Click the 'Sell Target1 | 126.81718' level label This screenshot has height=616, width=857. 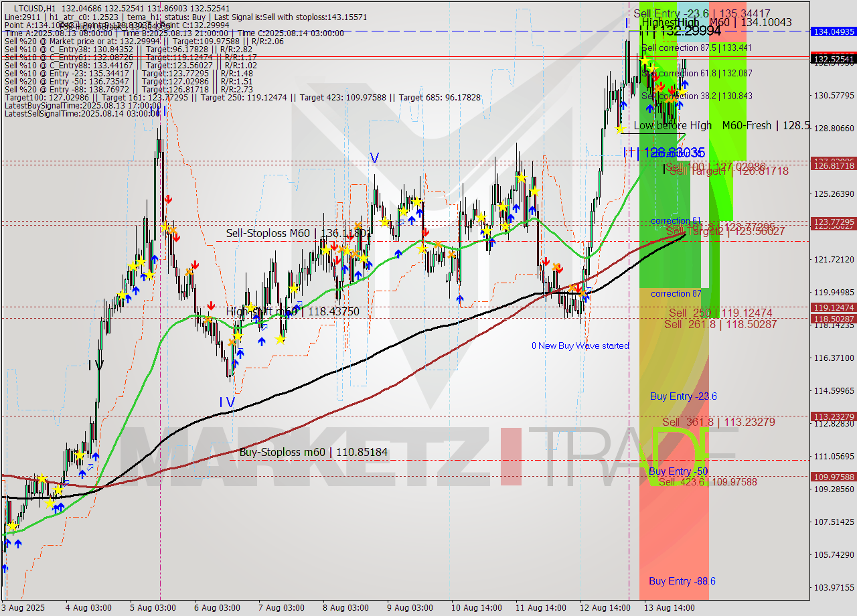click(x=728, y=172)
